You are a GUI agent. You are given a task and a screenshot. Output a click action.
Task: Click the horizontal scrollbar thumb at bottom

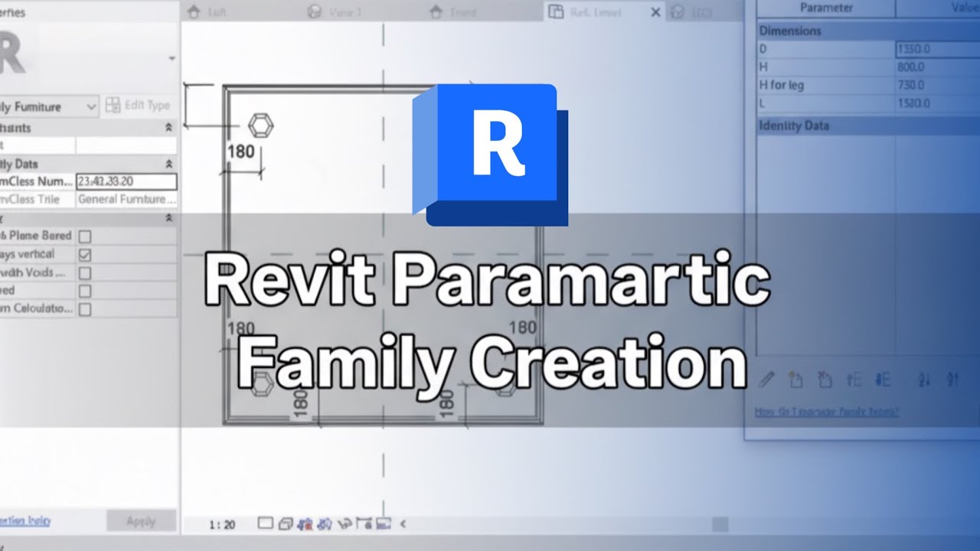click(x=720, y=525)
